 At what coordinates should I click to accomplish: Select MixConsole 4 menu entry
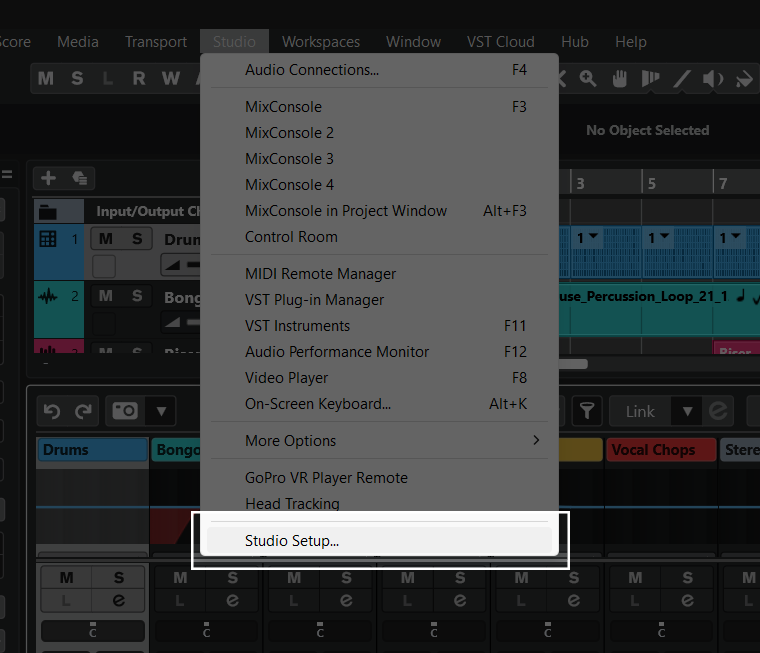[379, 185]
